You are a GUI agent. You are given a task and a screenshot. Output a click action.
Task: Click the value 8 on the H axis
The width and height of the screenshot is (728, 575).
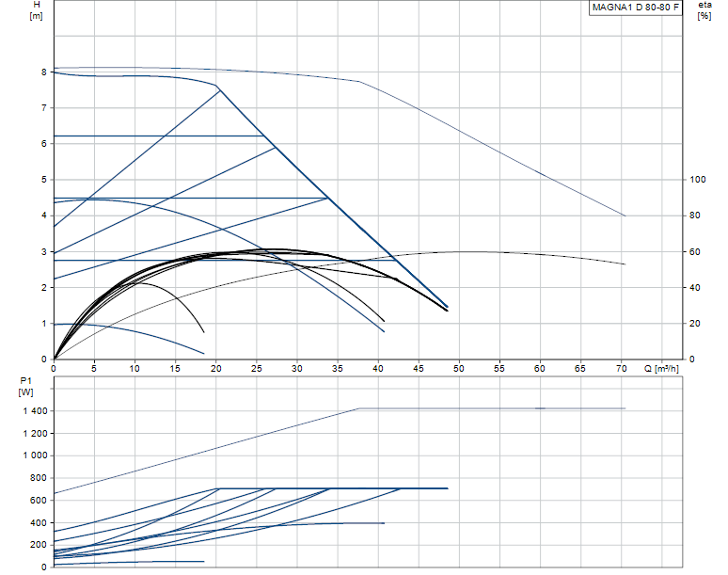(44, 72)
